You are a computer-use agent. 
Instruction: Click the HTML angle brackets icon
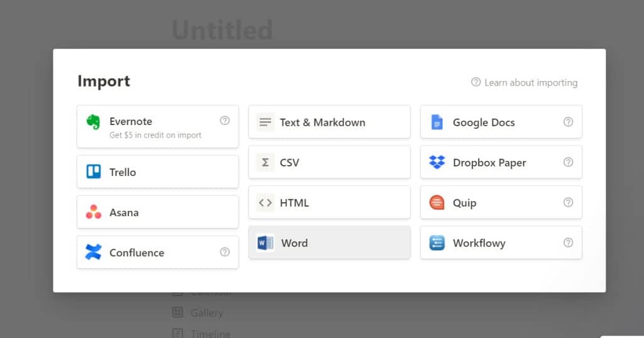(x=265, y=202)
